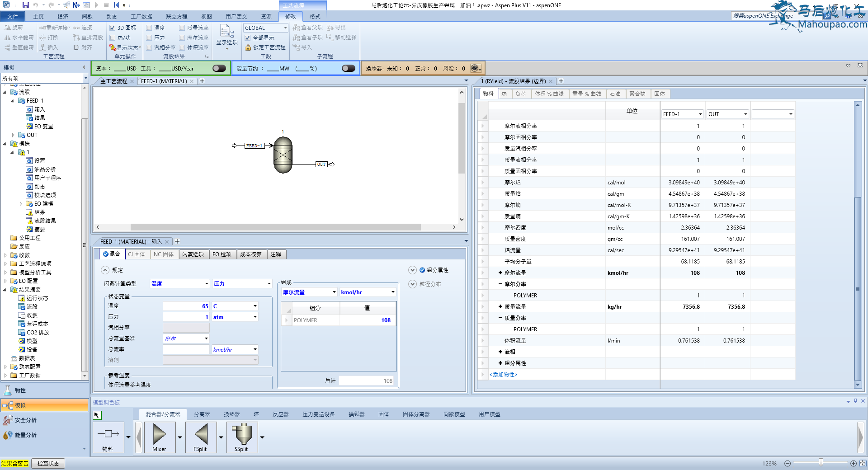Check the 压力 stream result checkbox
Screen dimensions: 868x470
(x=149, y=38)
